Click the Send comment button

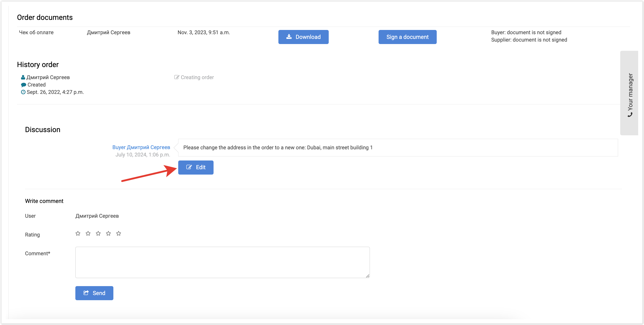94,293
